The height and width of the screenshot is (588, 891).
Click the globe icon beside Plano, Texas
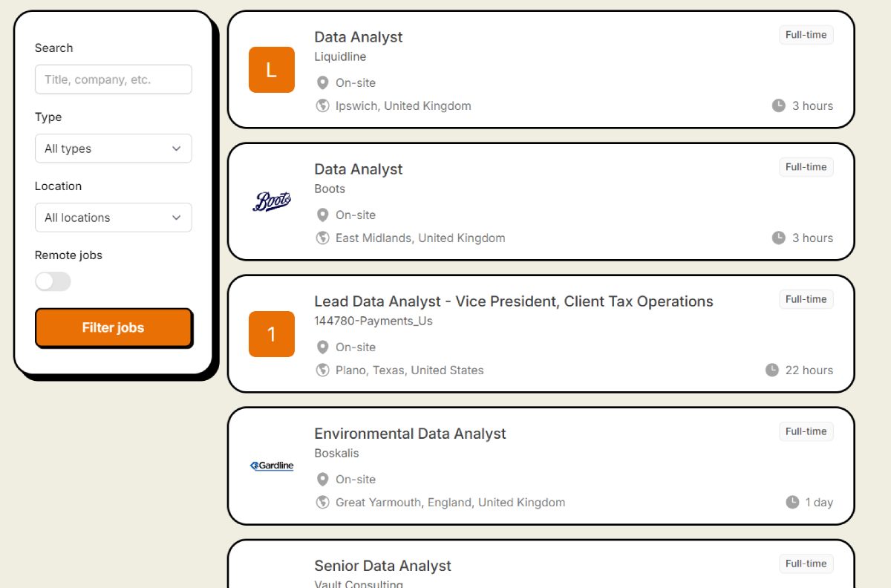(322, 370)
